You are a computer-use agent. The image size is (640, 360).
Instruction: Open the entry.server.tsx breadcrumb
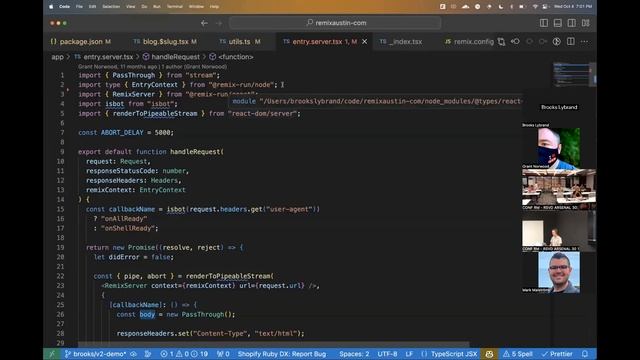click(104, 57)
